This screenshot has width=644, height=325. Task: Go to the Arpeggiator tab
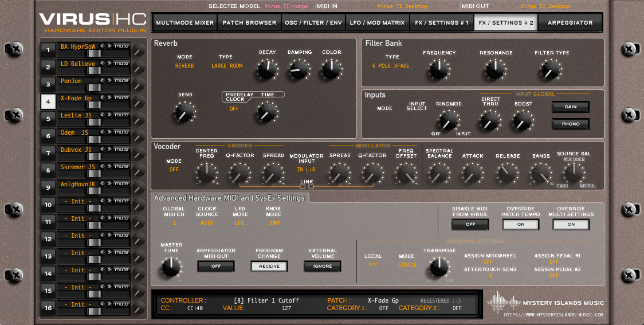pyautogui.click(x=570, y=22)
